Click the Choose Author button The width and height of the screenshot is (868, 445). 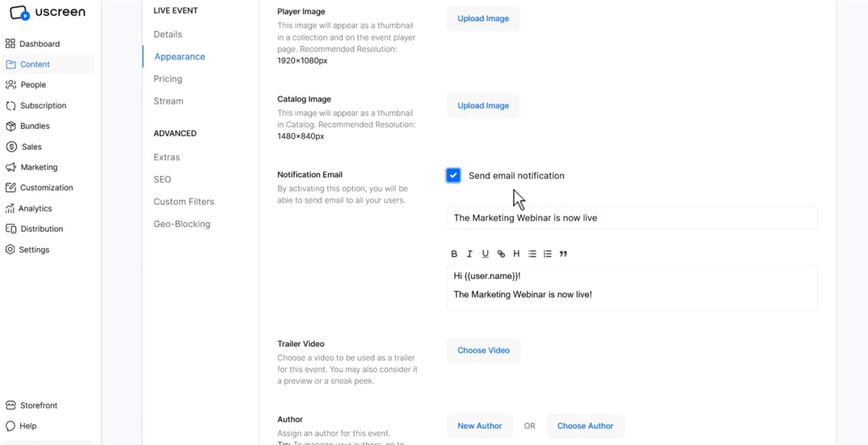pos(585,426)
